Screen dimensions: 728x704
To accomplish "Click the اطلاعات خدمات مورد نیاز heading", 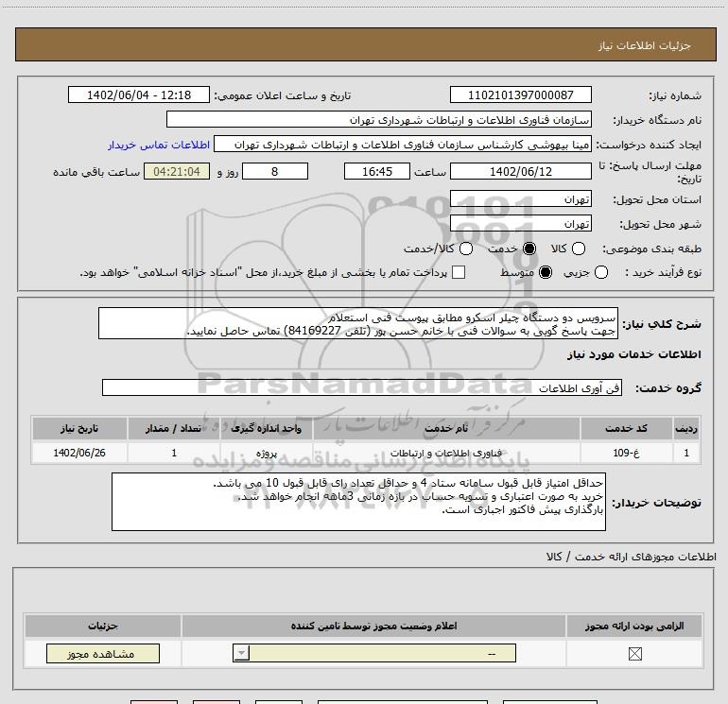I will [x=633, y=354].
